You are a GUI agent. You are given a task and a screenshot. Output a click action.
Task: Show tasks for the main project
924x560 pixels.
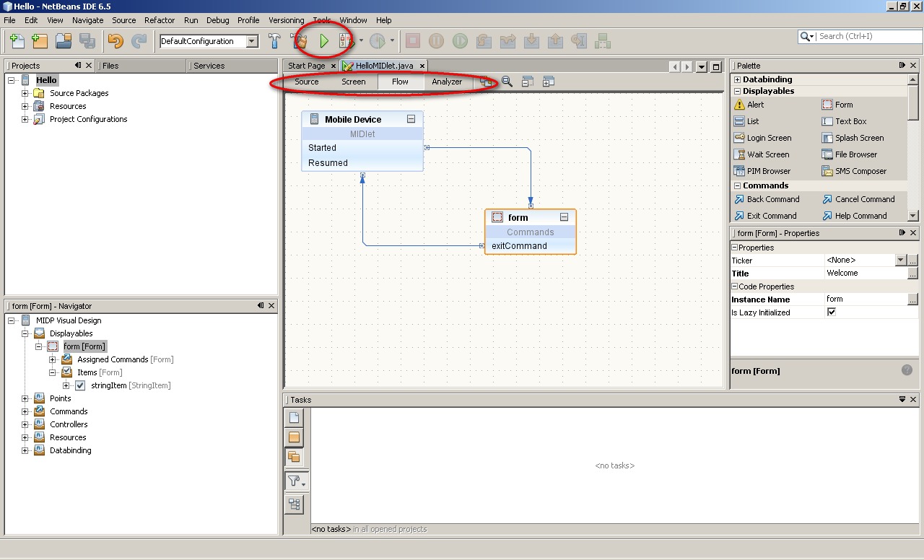(294, 437)
